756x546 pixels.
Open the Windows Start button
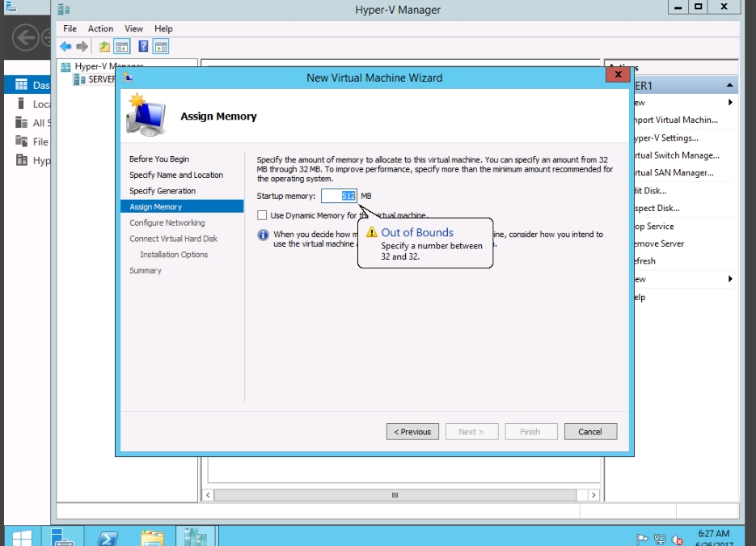coord(22,537)
